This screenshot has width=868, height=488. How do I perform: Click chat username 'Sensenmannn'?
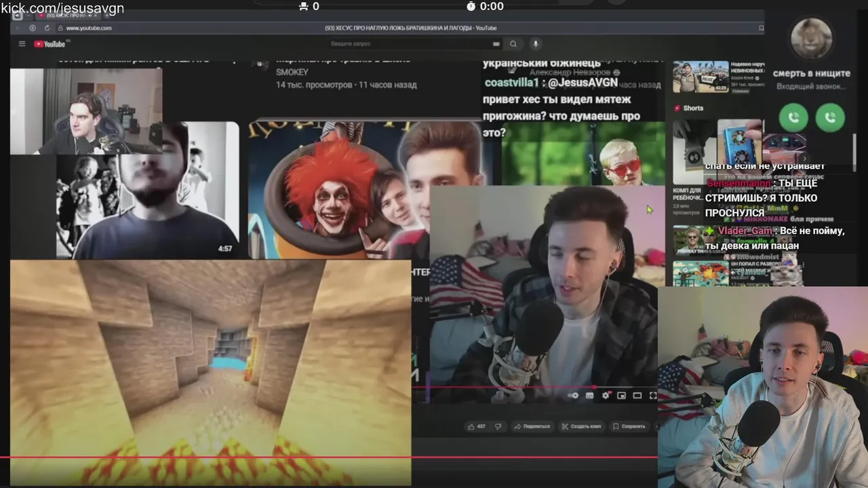738,183
